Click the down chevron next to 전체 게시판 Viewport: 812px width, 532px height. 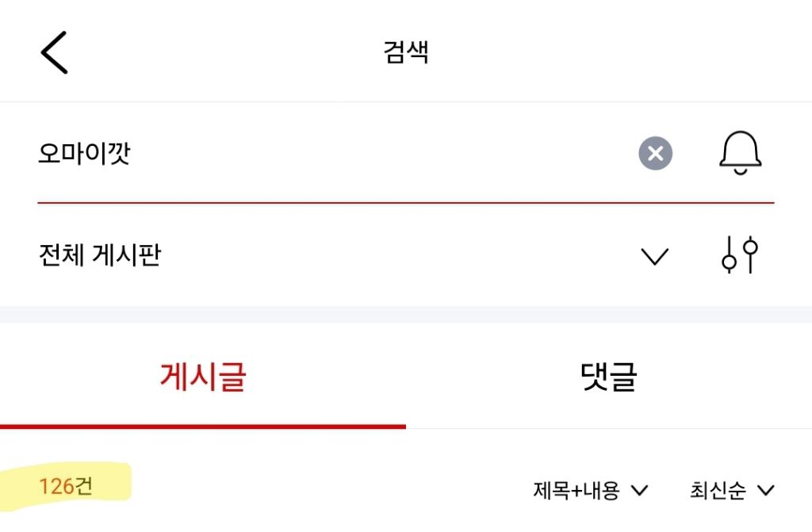(655, 255)
